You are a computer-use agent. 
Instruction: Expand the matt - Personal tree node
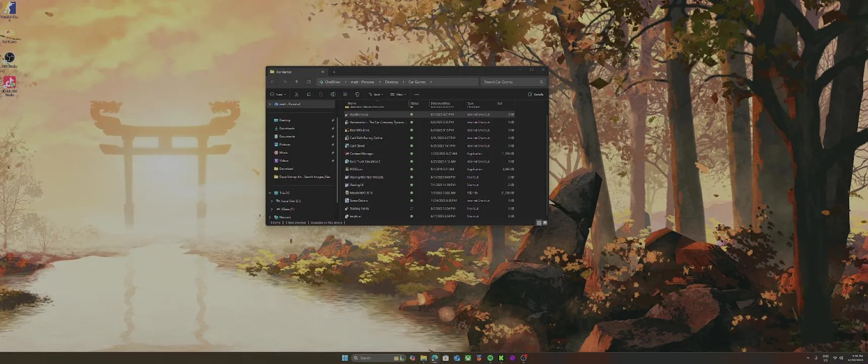pos(270,104)
